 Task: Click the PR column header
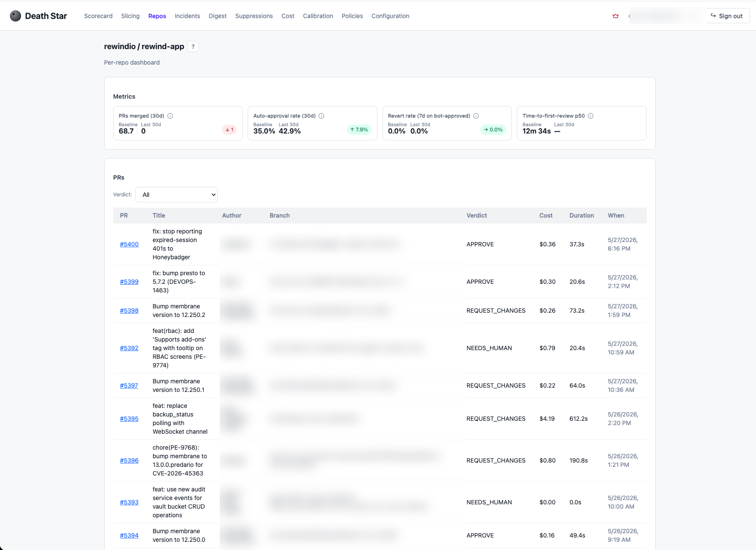(124, 215)
